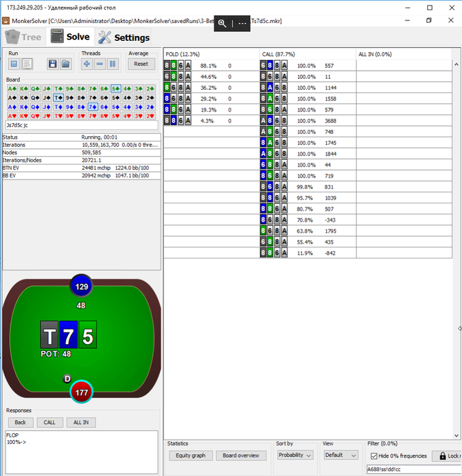Click the Back response button
The width and height of the screenshot is (462, 476).
pyautogui.click(x=20, y=422)
